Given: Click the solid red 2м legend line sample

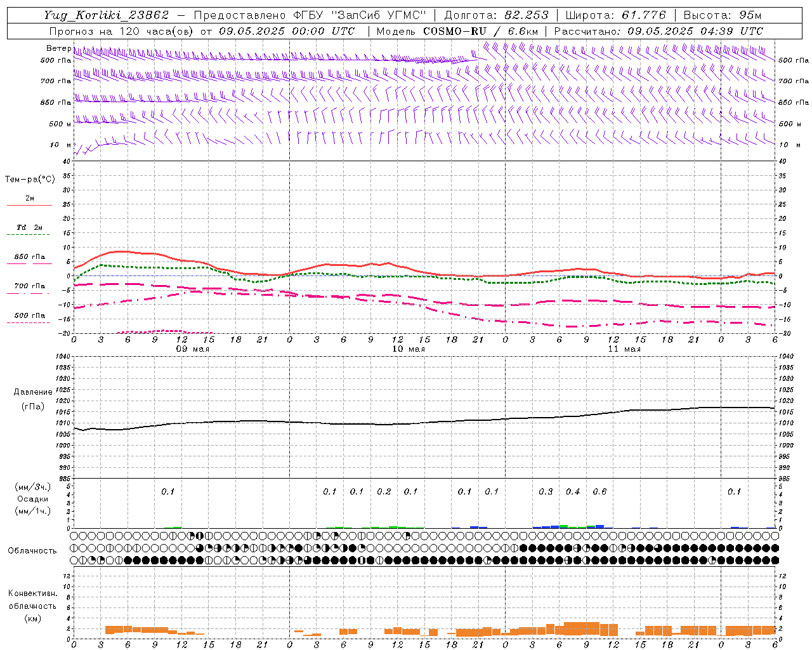Looking at the screenshot, I should [29, 205].
